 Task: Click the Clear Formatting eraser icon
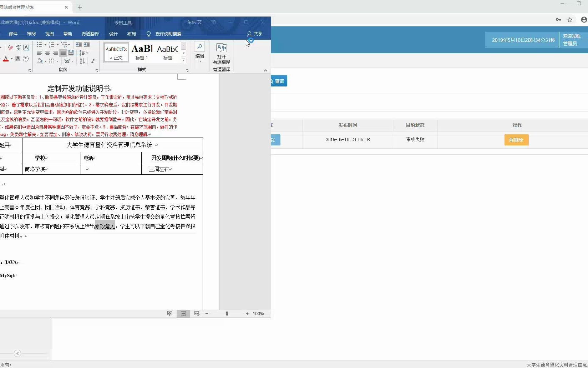(10, 48)
